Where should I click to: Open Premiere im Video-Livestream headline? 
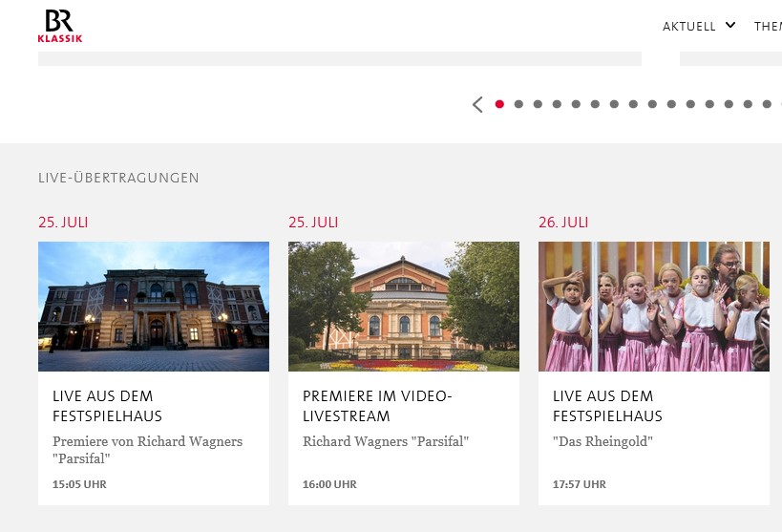(377, 406)
